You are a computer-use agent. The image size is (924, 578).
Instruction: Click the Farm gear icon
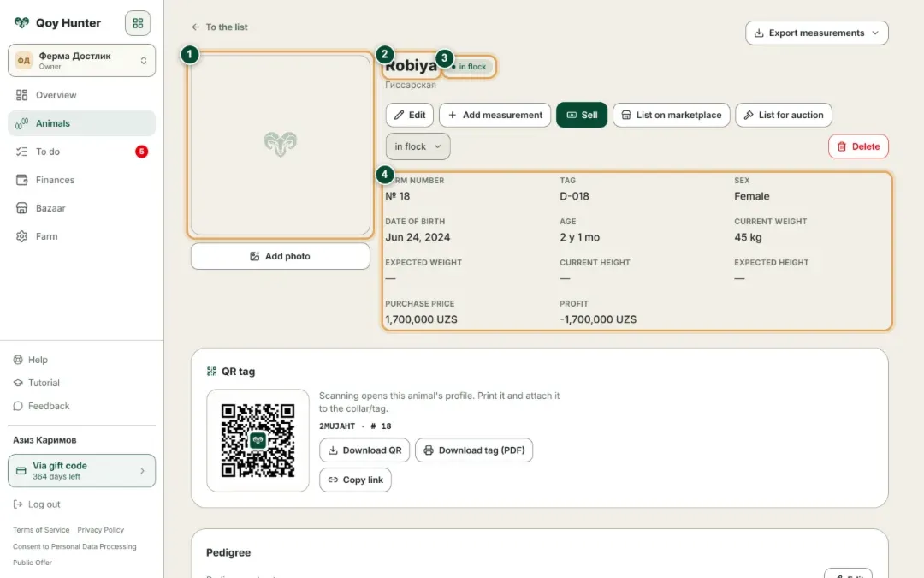21,236
